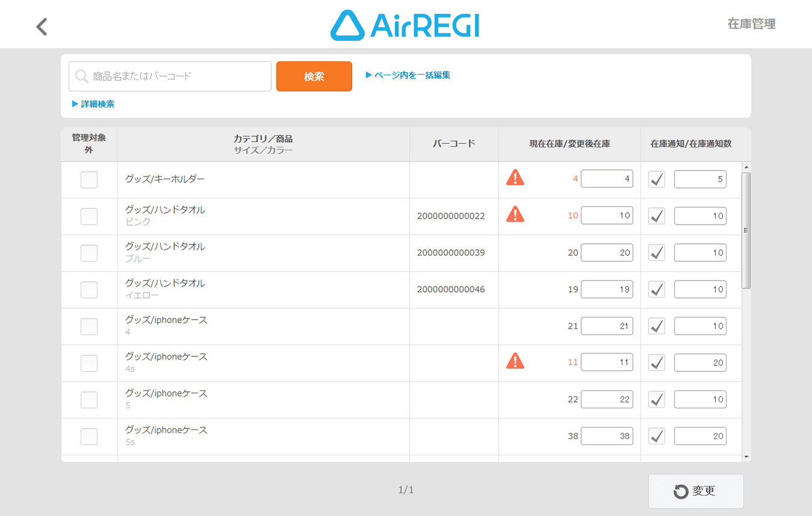The width and height of the screenshot is (812, 516).
Task: Click stock quantity field for ハンドタオル イエロー
Action: pos(607,290)
